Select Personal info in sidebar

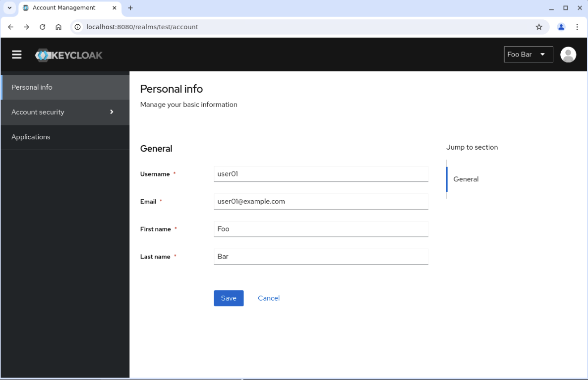[x=65, y=87]
